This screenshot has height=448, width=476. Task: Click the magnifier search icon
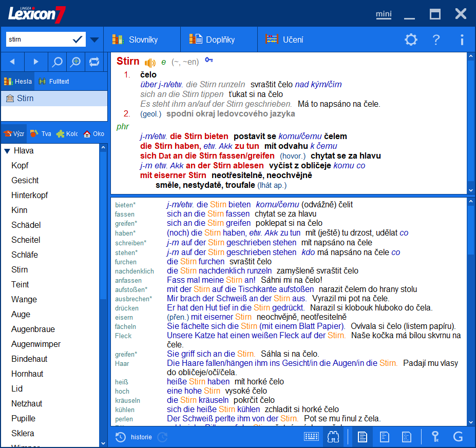[x=58, y=62]
